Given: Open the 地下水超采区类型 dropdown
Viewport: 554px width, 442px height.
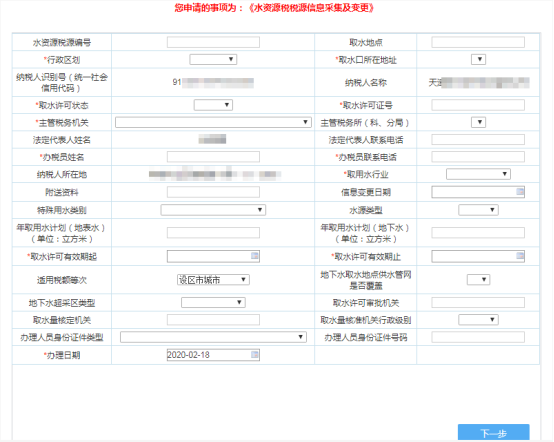Looking at the screenshot, I should pyautogui.click(x=213, y=302).
